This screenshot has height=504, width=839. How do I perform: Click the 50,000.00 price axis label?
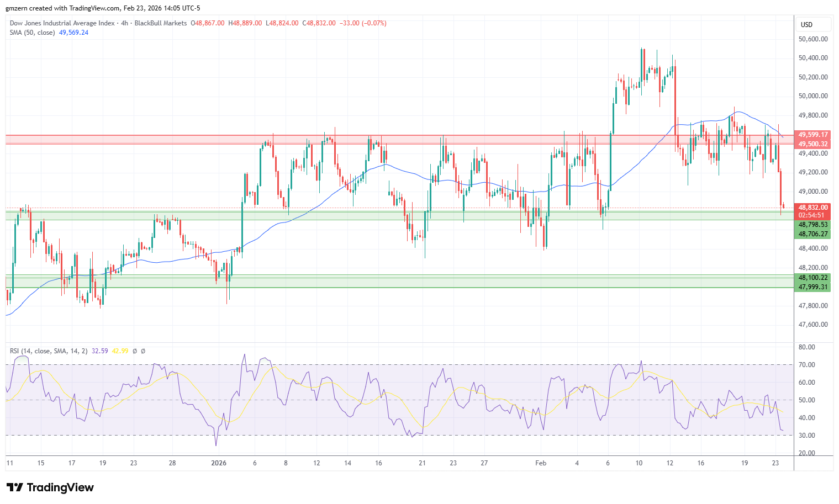(814, 96)
